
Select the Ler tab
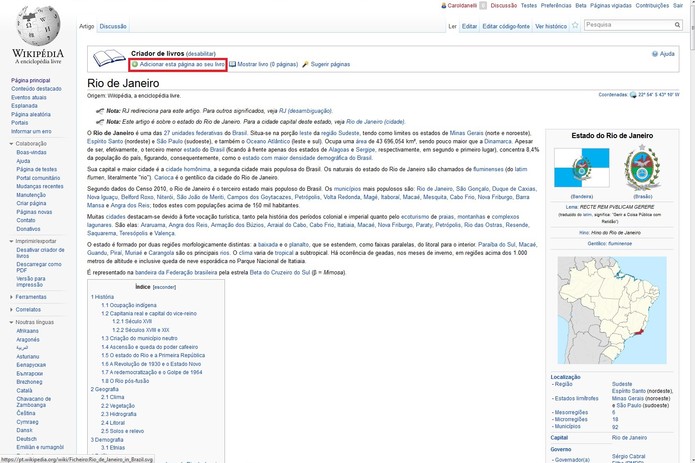click(x=452, y=26)
